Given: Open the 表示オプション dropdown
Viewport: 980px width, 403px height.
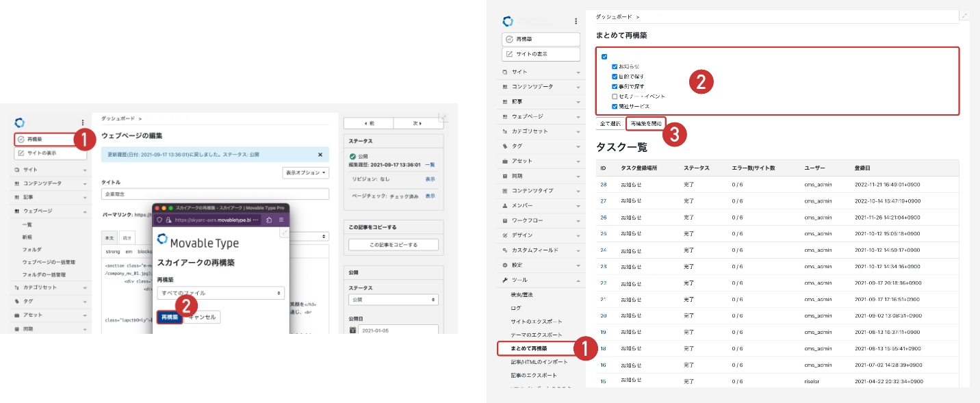Looking at the screenshot, I should [305, 173].
